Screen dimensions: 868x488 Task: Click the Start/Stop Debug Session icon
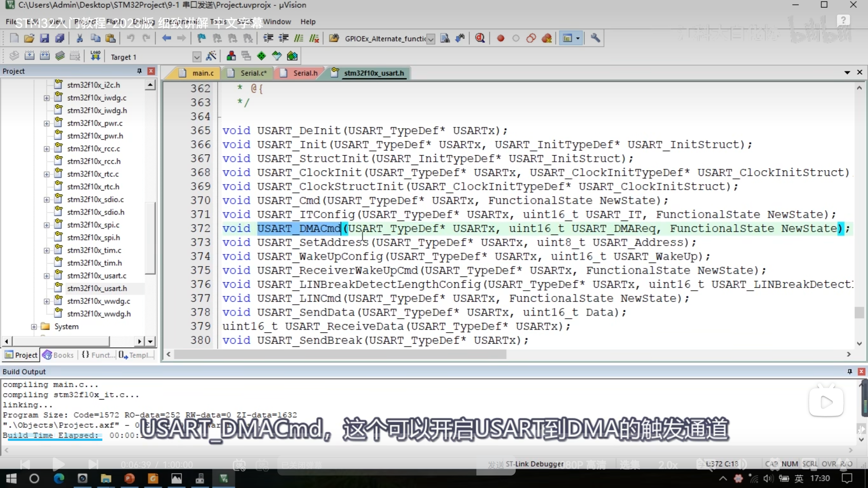tap(480, 38)
